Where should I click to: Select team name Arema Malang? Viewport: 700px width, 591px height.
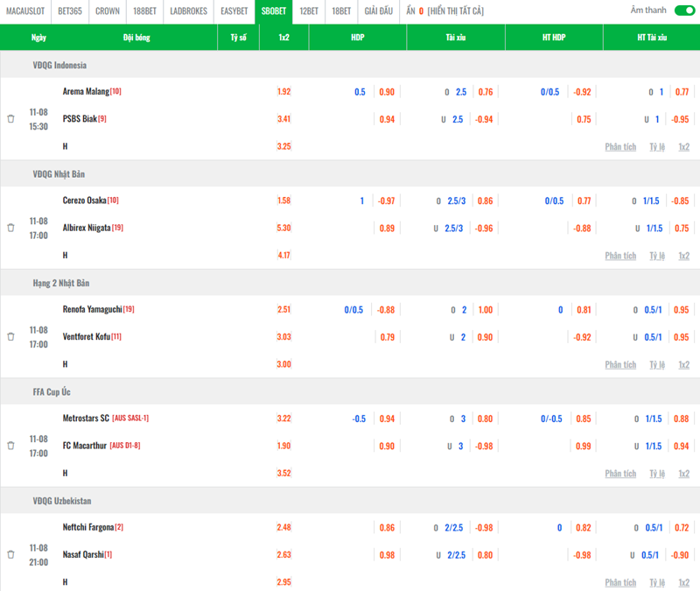click(x=86, y=92)
